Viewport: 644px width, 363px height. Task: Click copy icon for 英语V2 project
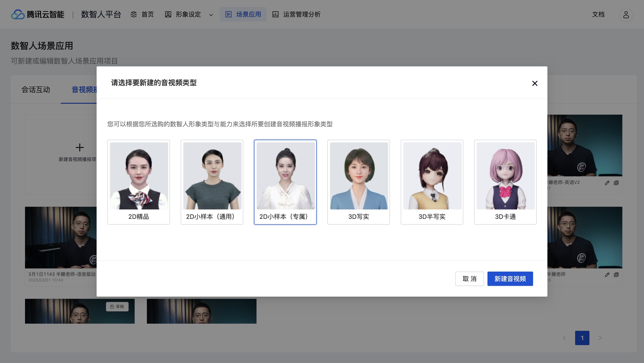tap(616, 183)
